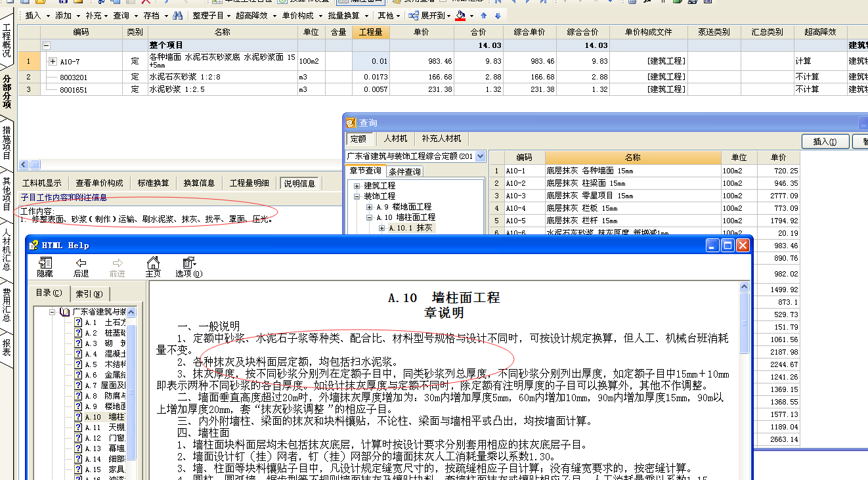Image resolution: width=868 pixels, height=480 pixels.
Task: Switch to the 分部分项 side tab
Action: tap(7, 91)
